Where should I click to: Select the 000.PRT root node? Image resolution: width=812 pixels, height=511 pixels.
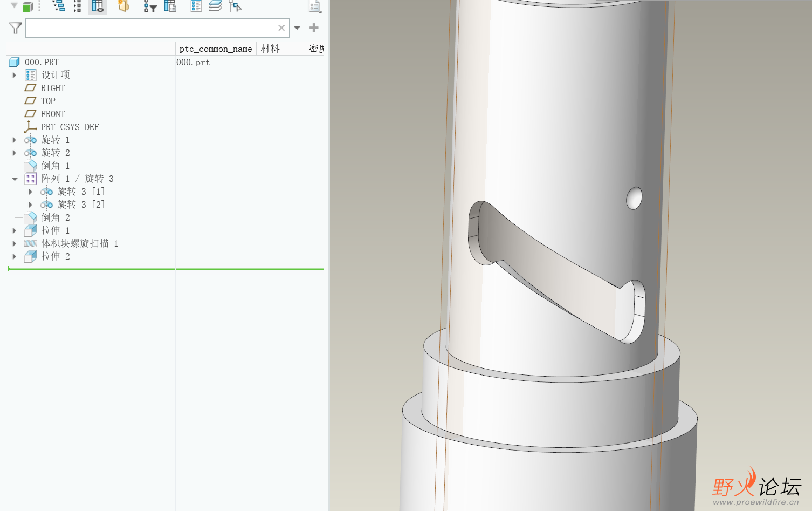pos(42,62)
